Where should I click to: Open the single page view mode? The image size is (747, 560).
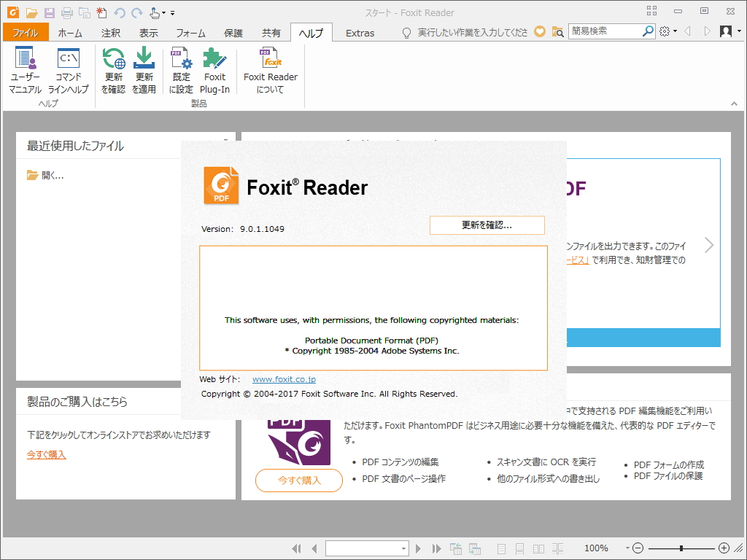[501, 548]
